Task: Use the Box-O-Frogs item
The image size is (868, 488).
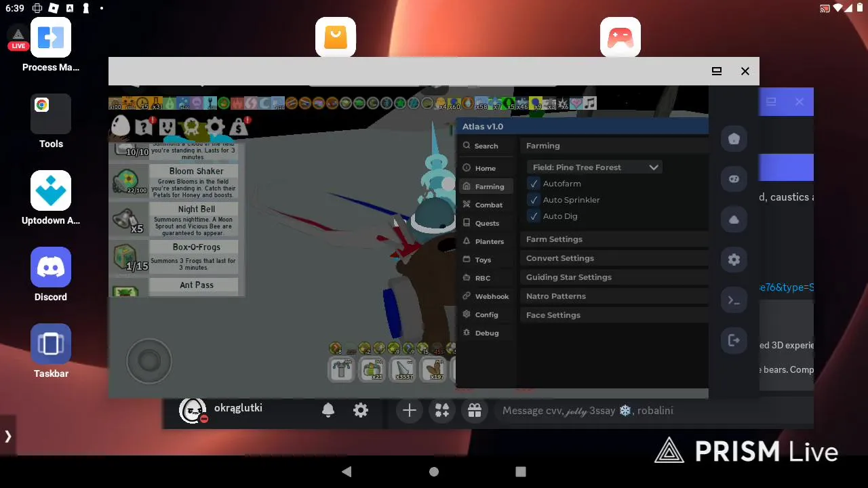Action: pyautogui.click(x=174, y=257)
